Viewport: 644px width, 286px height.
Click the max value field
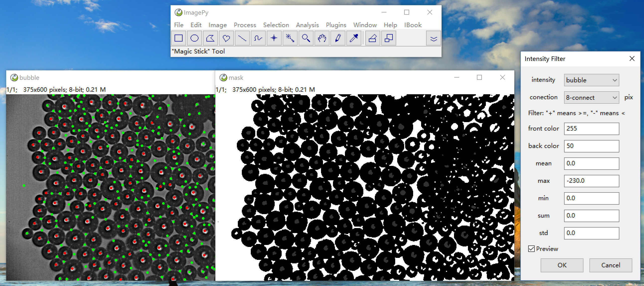coord(591,181)
